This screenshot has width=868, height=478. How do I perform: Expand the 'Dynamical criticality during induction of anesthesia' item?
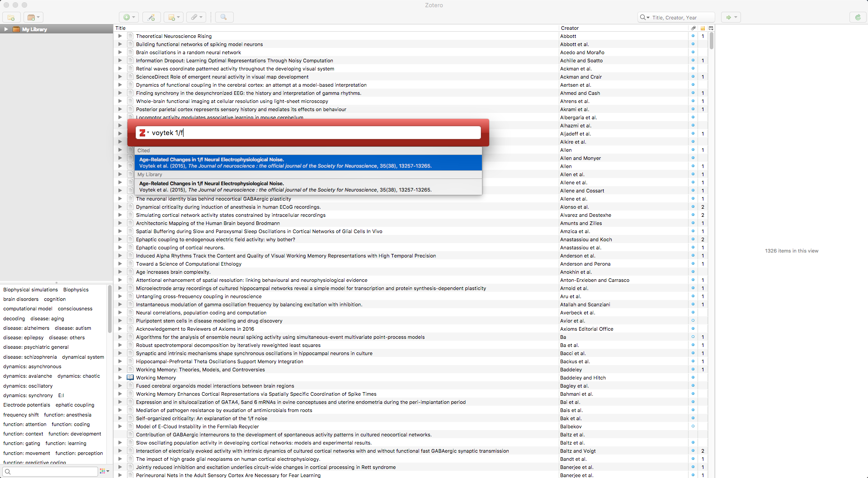(120, 207)
